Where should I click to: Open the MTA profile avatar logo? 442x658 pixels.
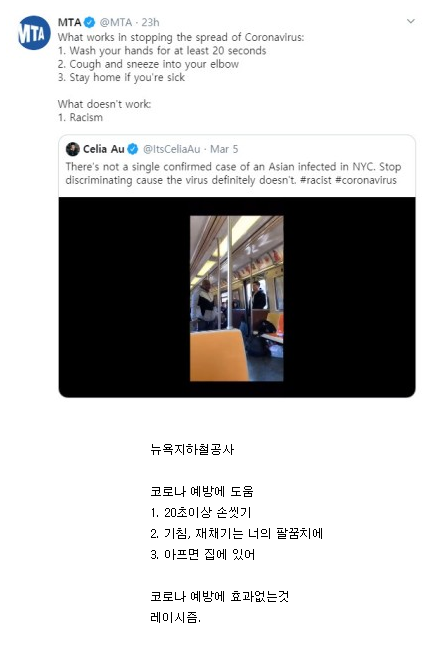pos(34,33)
